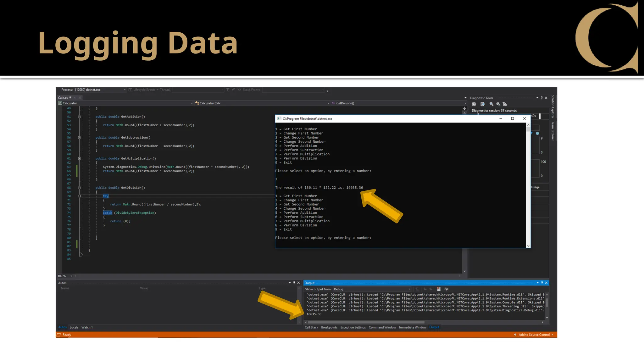Switch to the Locals tab
The height and width of the screenshot is (362, 644).
pyautogui.click(x=74, y=327)
